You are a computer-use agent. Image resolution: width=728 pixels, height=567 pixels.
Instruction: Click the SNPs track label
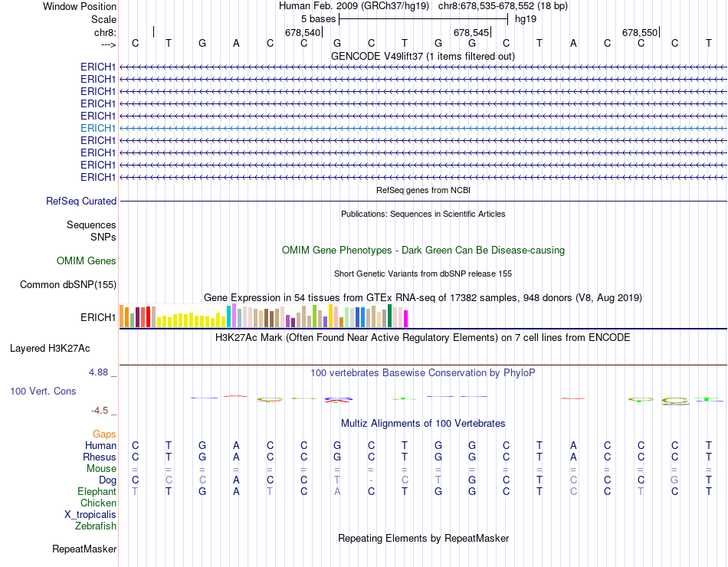tap(103, 238)
